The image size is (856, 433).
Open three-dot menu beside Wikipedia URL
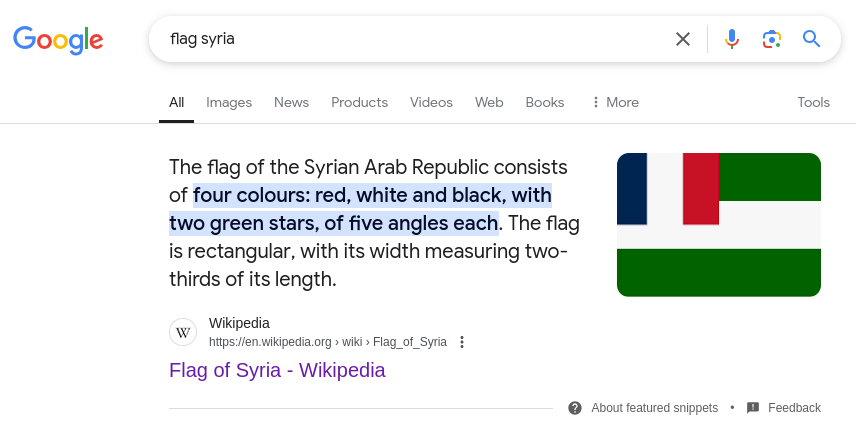[x=462, y=342]
